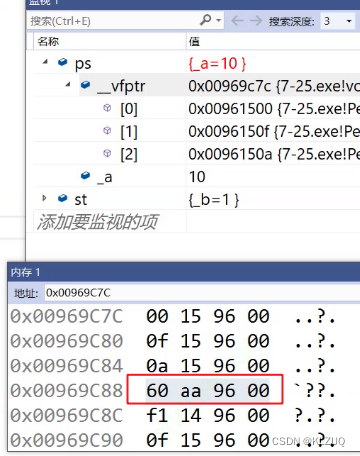Click the value 0x0096150a of entry [2]
Image resolution: width=360 pixels, height=456 pixels.
point(230,154)
